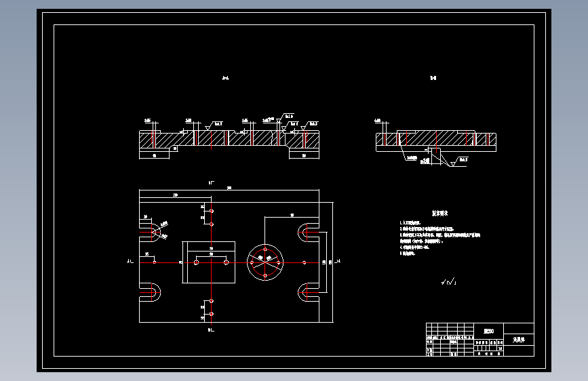
Task: Pick the hatched A-A cross-section body
Action: tap(229, 139)
